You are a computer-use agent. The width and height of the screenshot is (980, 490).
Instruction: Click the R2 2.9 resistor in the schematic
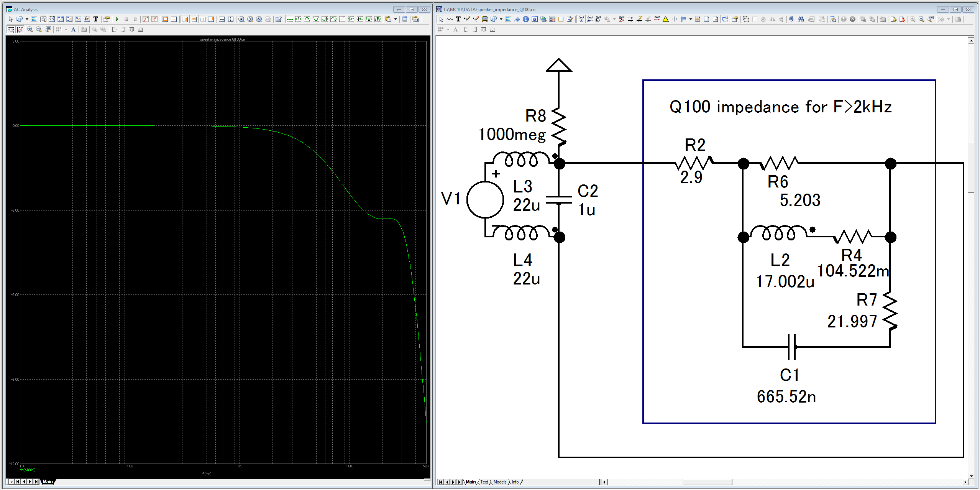pos(694,163)
